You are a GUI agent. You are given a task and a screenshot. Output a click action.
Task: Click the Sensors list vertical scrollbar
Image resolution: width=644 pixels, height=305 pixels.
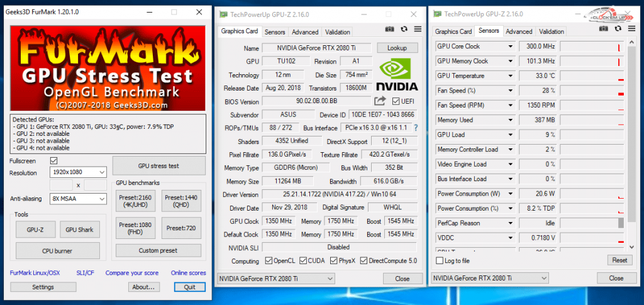[632, 144]
